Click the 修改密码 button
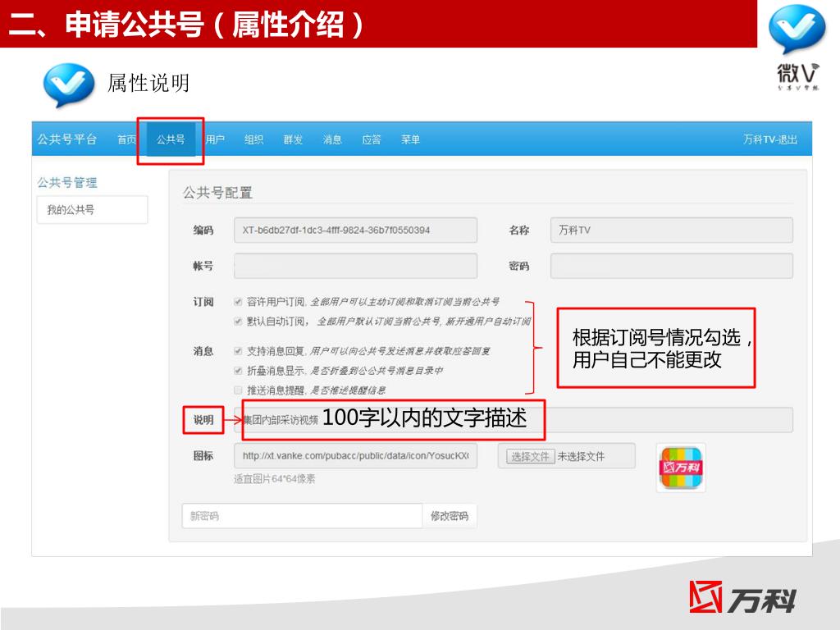840x630 pixels. click(x=450, y=516)
